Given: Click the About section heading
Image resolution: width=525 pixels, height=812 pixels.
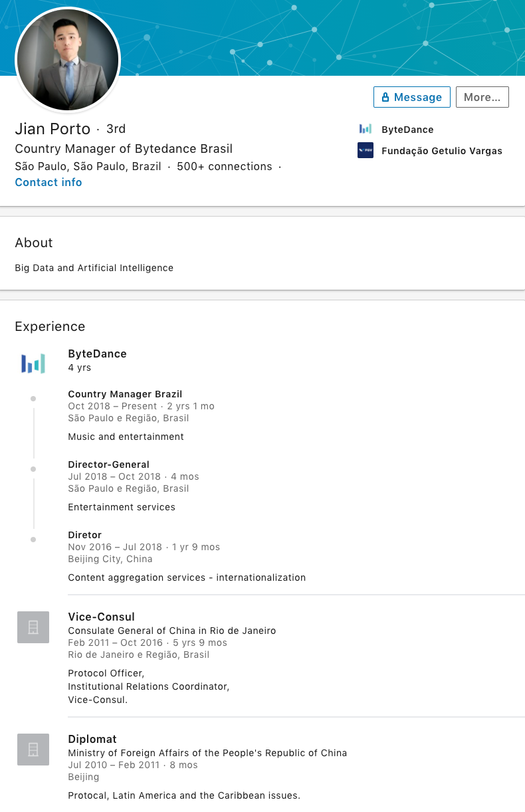Looking at the screenshot, I should (34, 243).
